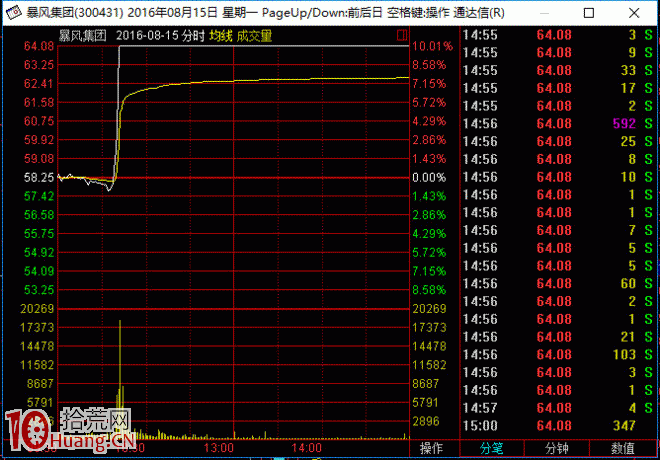Select the 14:56 trade row with volume 8
Image resolution: width=660 pixels, height=460 pixels.
click(x=558, y=159)
